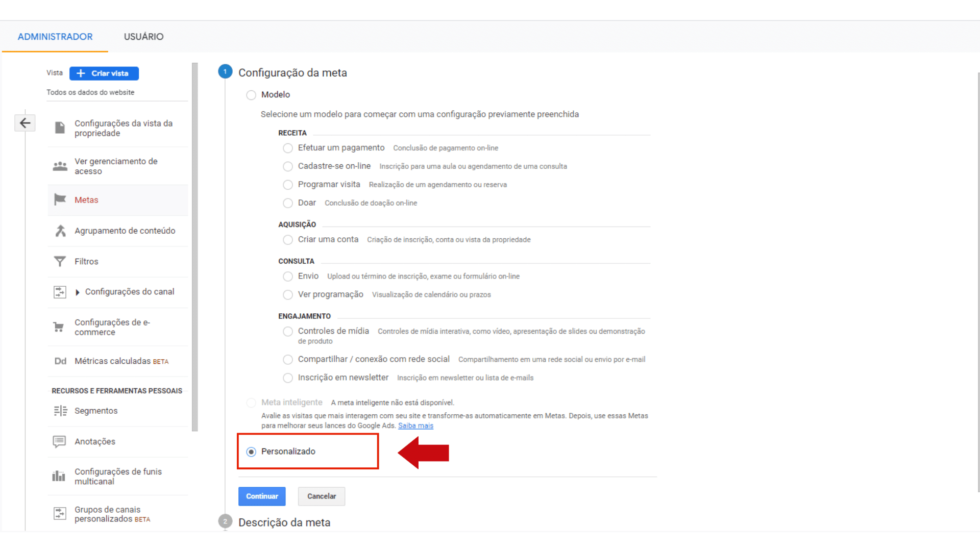Click Cancelar button
This screenshot has width=980, height=551.
coord(322,496)
